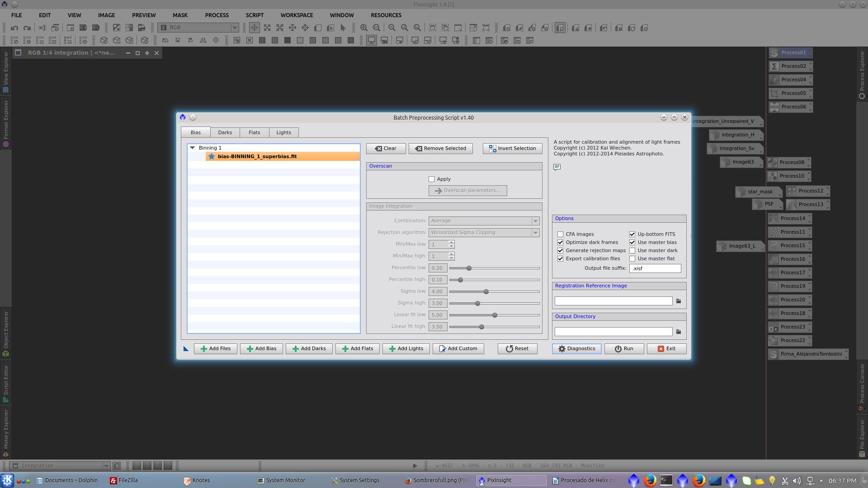
Task: Toggle Export calibration files checkbox
Action: point(560,258)
